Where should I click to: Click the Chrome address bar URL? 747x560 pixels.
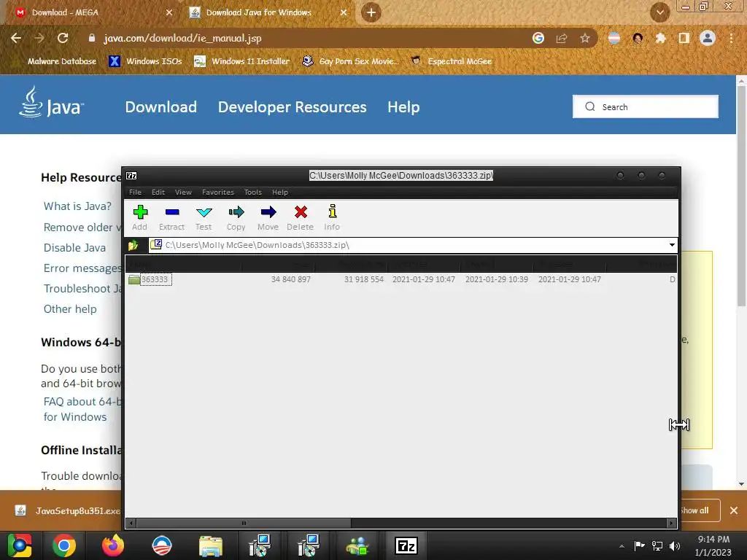(182, 38)
